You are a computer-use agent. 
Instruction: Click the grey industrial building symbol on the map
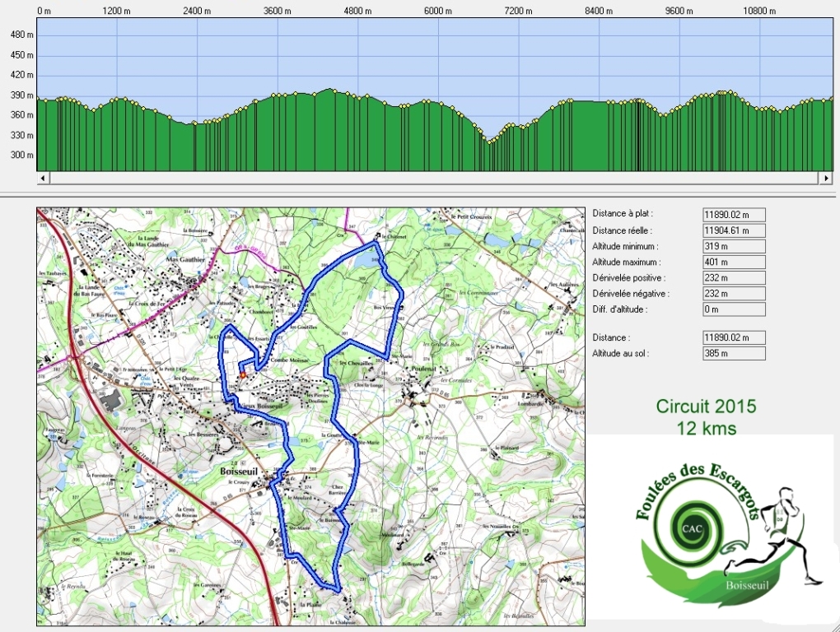pos(110,401)
